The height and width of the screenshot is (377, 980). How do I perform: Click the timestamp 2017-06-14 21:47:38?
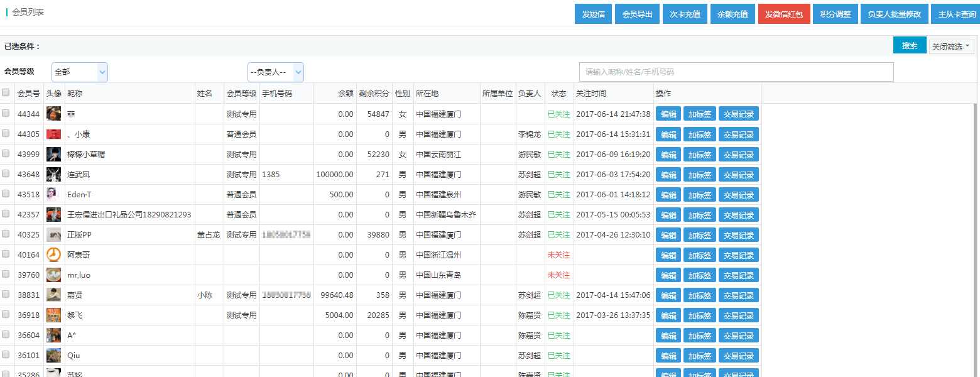coord(613,114)
